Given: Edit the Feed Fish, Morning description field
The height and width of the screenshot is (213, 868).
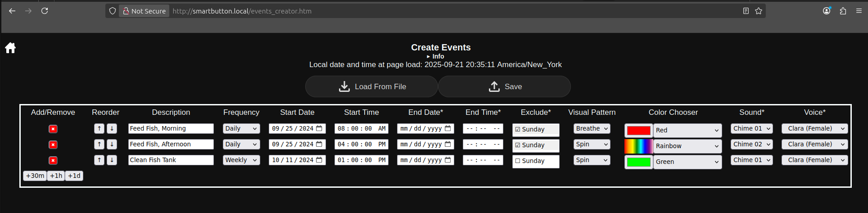Looking at the screenshot, I should click(171, 128).
